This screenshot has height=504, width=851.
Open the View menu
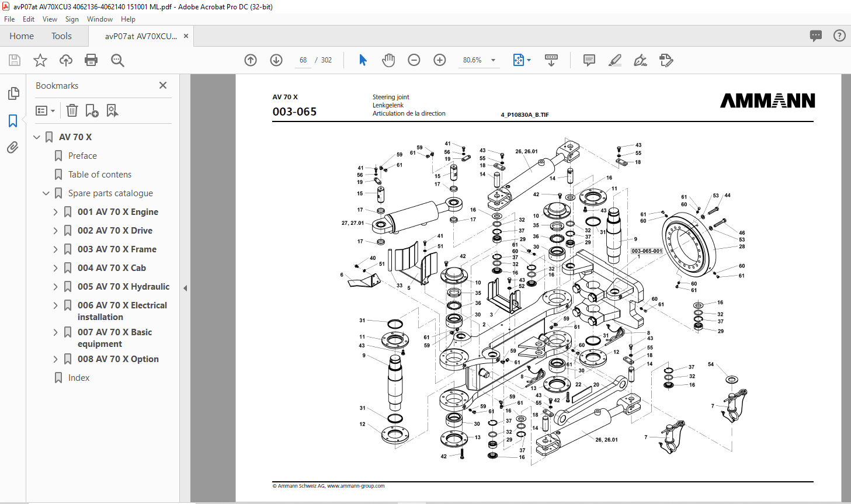(50, 19)
